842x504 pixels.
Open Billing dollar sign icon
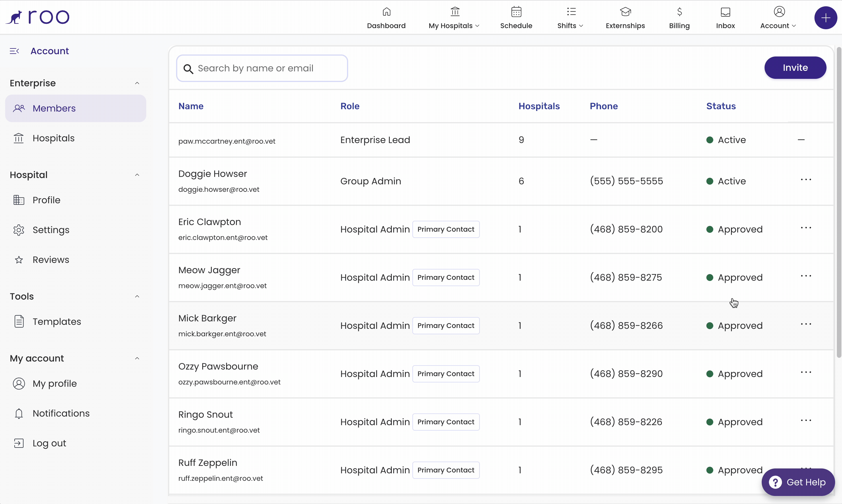pos(679,12)
